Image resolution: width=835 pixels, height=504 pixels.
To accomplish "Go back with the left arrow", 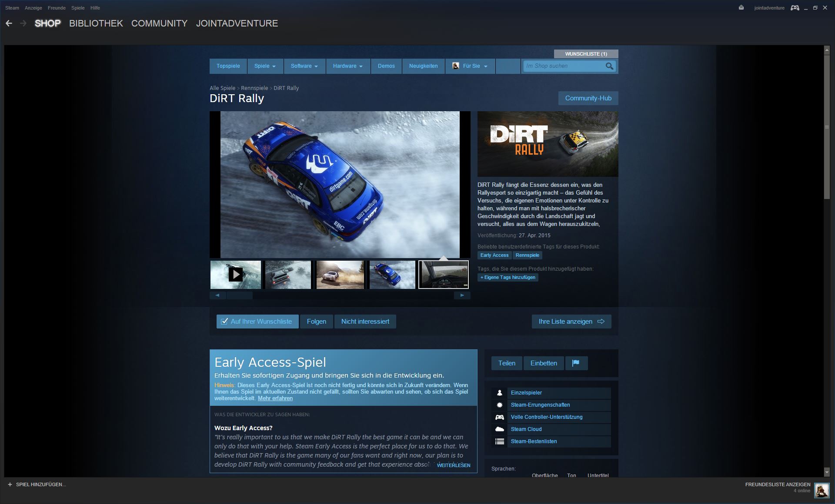I will pos(9,23).
